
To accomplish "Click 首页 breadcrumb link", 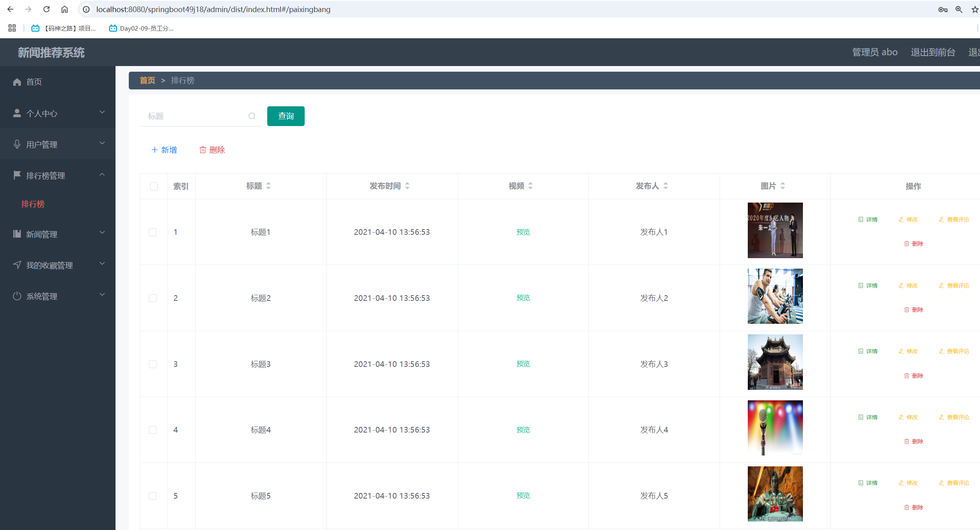I will click(x=147, y=81).
